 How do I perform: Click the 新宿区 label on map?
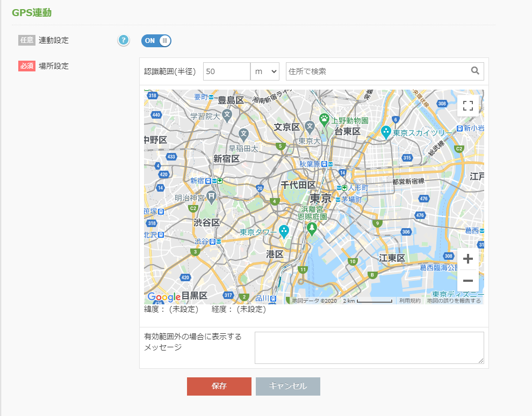pos(226,159)
